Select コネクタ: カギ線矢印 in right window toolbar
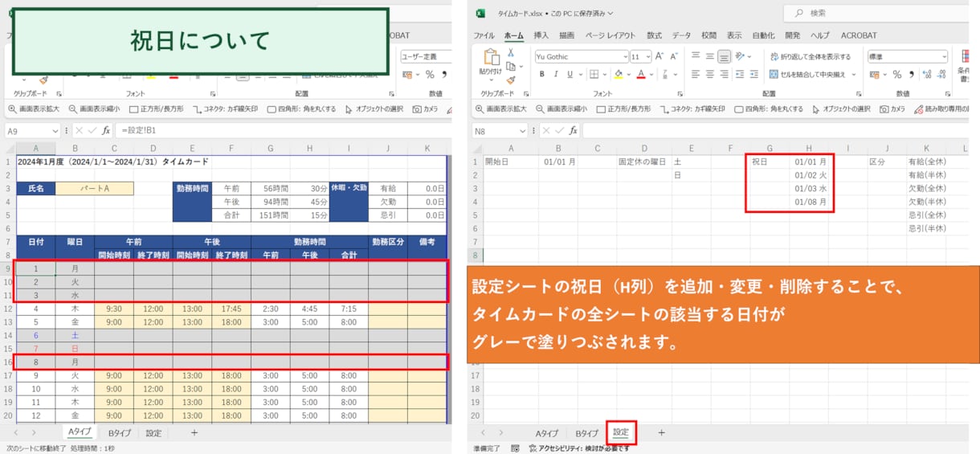This screenshot has width=980, height=454. 691,109
